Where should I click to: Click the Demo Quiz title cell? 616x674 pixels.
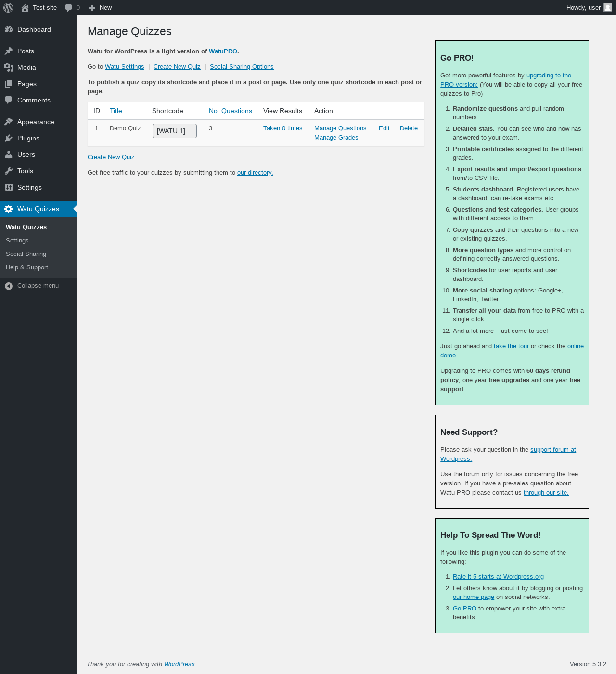(x=125, y=128)
